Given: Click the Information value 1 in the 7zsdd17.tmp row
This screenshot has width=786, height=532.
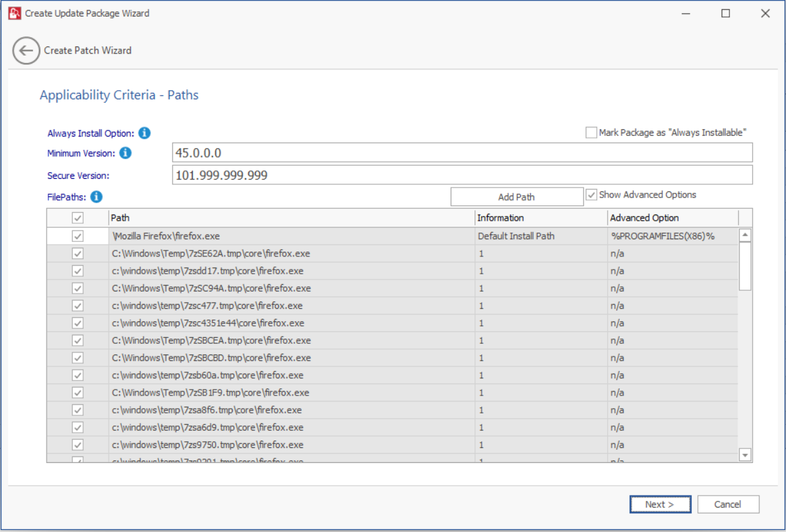Looking at the screenshot, I should pyautogui.click(x=541, y=271).
